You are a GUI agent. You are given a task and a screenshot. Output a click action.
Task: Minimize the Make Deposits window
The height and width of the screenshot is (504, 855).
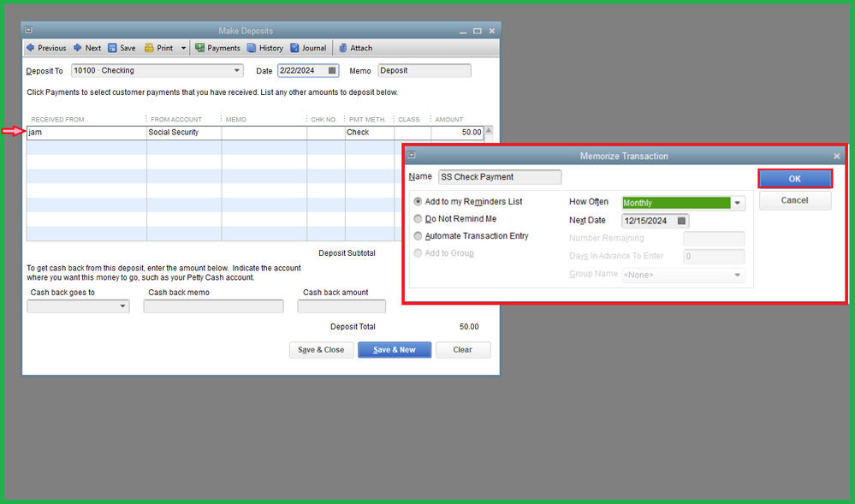pos(463,31)
